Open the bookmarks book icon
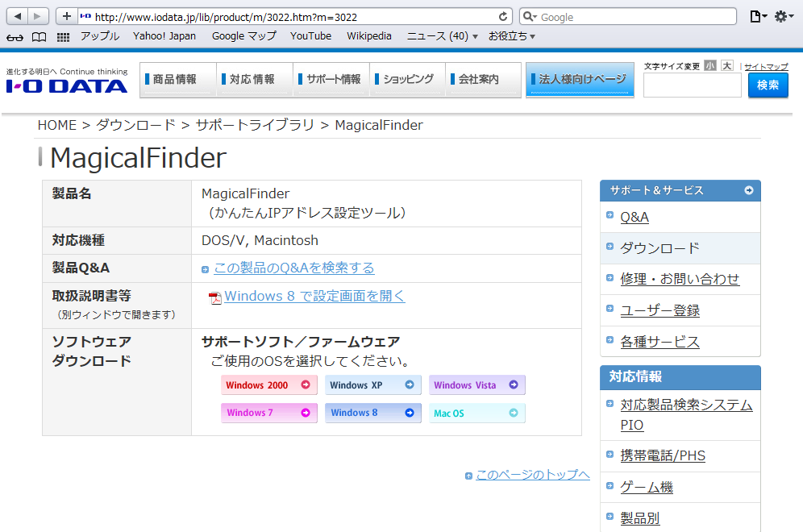 tap(39, 37)
